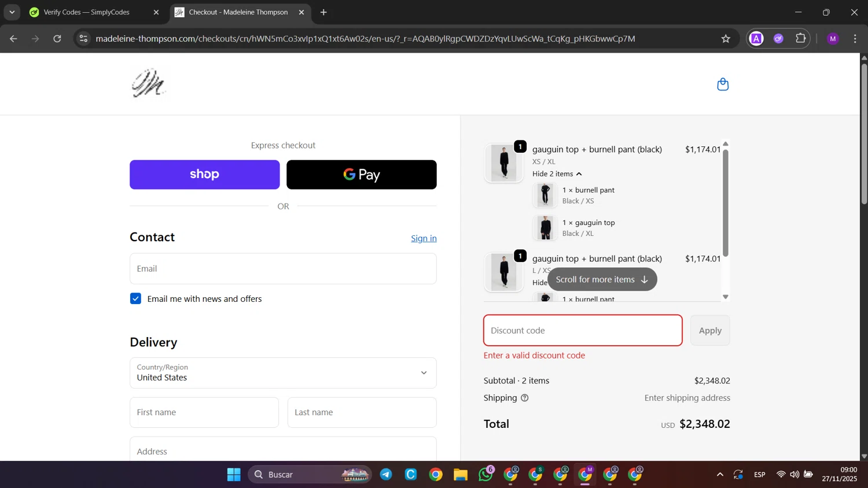Close the Checkout Madeleine Thompson tab
This screenshot has width=868, height=488.
point(301,12)
